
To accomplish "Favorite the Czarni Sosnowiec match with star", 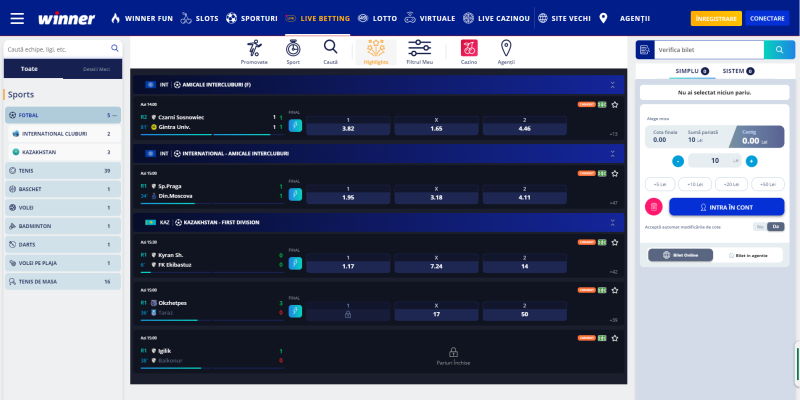I will 615,105.
